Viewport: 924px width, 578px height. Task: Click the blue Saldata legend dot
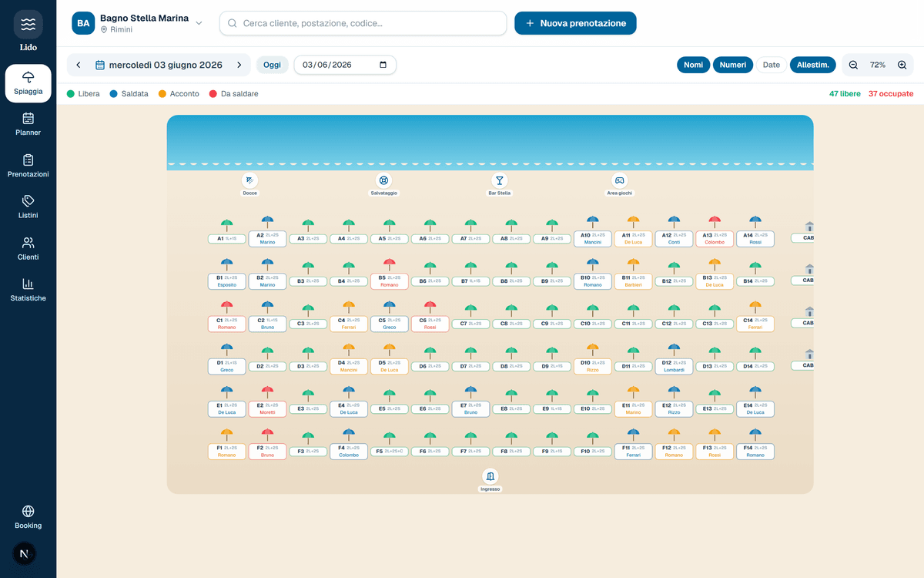(x=113, y=94)
